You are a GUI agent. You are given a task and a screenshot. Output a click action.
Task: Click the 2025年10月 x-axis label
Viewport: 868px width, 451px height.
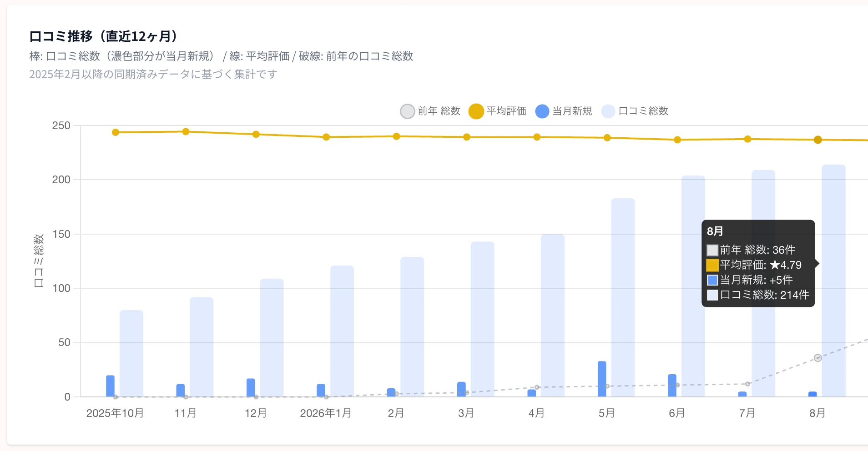[115, 413]
